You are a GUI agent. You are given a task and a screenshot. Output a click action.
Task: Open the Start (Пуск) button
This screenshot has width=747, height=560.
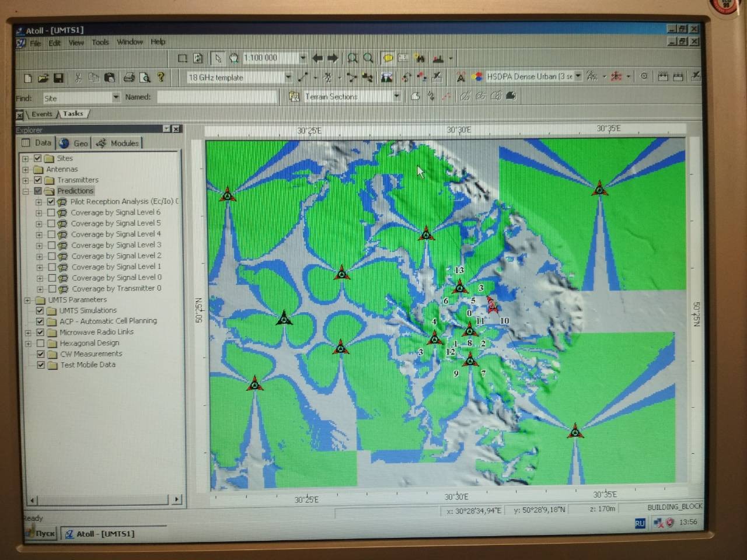[x=40, y=533]
